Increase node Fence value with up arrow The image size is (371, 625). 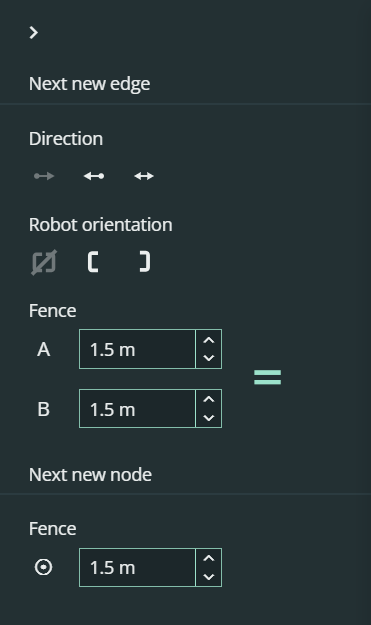click(x=209, y=558)
